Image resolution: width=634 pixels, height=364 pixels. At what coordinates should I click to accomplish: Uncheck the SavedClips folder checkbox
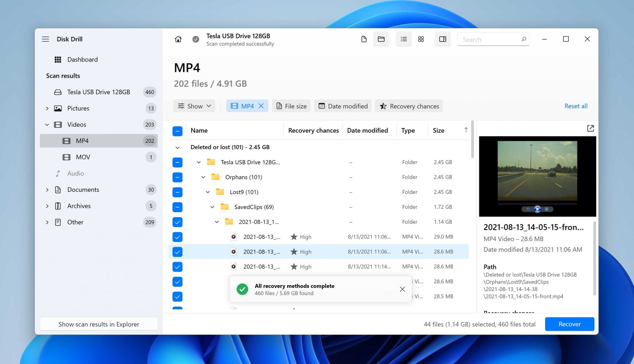pyautogui.click(x=177, y=207)
